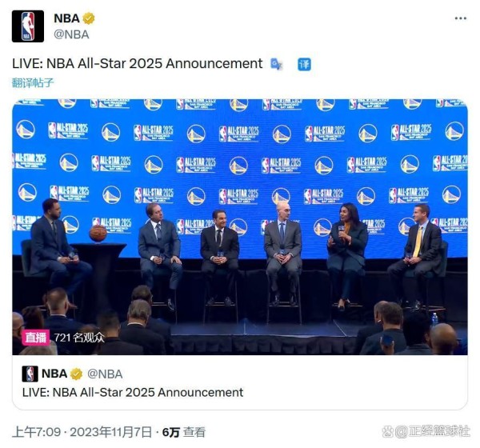Open the quoted post text LIVE: NBA All-Star 2025
480x448 pixels.
tap(133, 392)
